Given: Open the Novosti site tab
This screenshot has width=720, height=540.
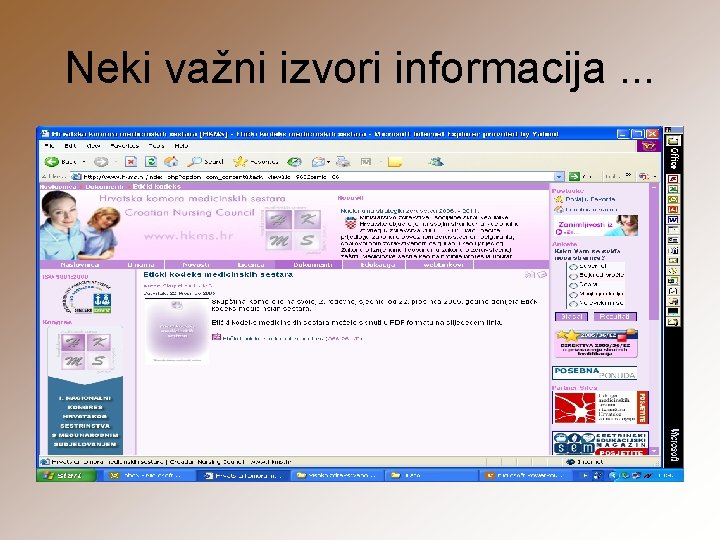Looking at the screenshot, I should click(196, 265).
